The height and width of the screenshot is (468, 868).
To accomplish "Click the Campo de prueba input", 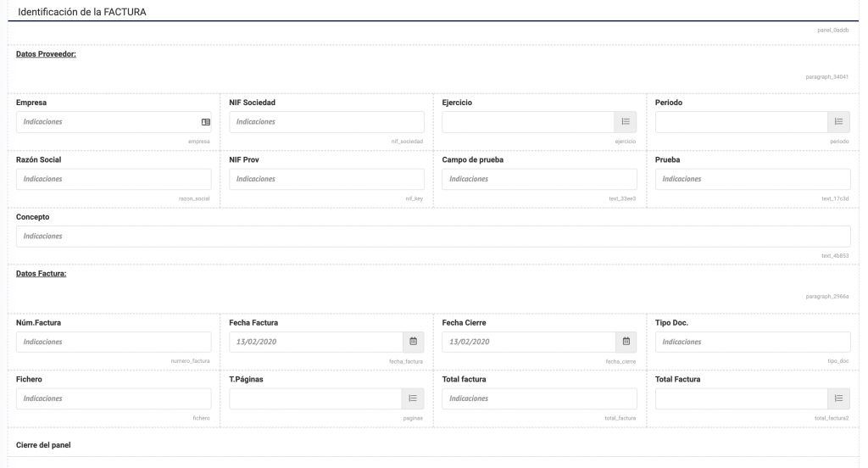I will pos(539,179).
